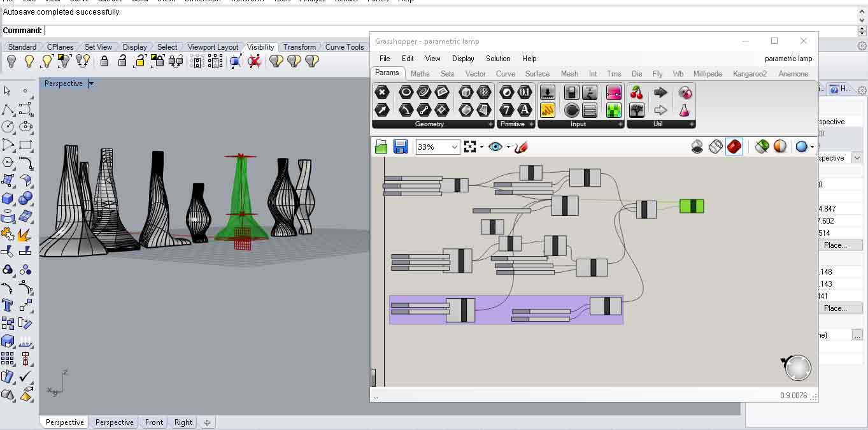Click the Swap Locked and Unlocked icon

coord(176,61)
